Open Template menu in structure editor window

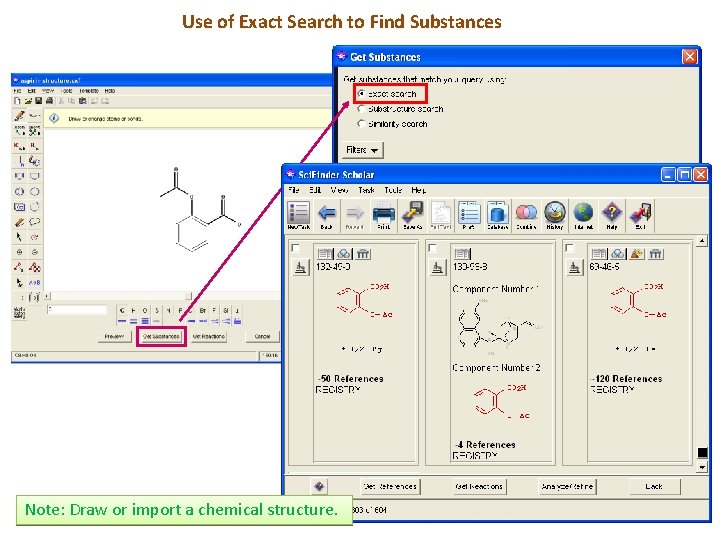click(89, 91)
